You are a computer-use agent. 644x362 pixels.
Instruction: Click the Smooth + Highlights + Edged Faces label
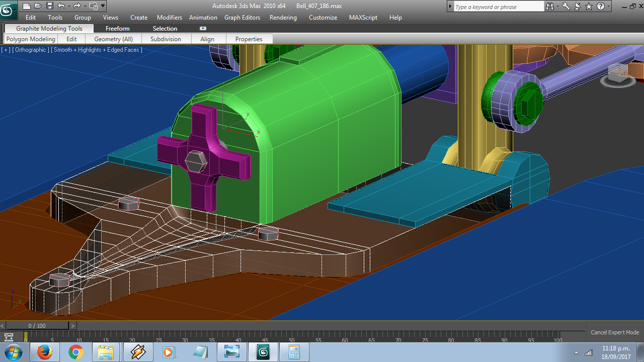(x=98, y=50)
